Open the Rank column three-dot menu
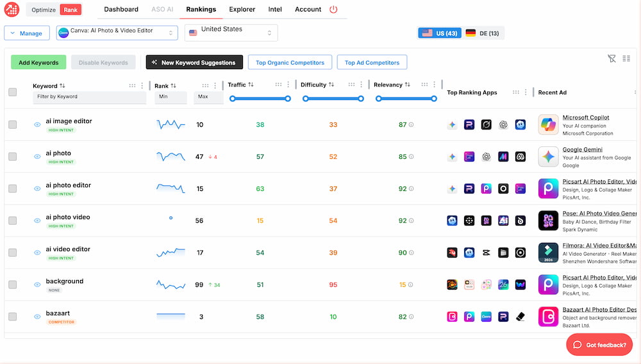This screenshot has height=364, width=641. tap(215, 85)
